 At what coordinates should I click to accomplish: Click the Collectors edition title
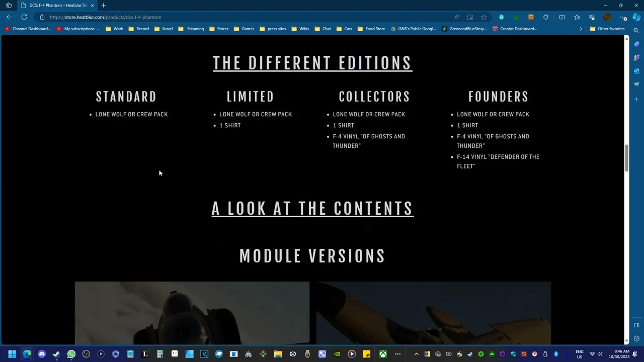pos(374,97)
